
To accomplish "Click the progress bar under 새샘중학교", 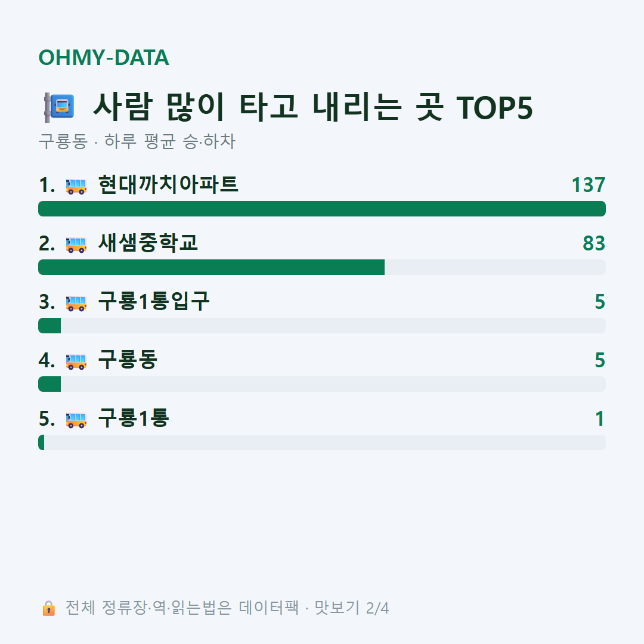I will click(322, 267).
